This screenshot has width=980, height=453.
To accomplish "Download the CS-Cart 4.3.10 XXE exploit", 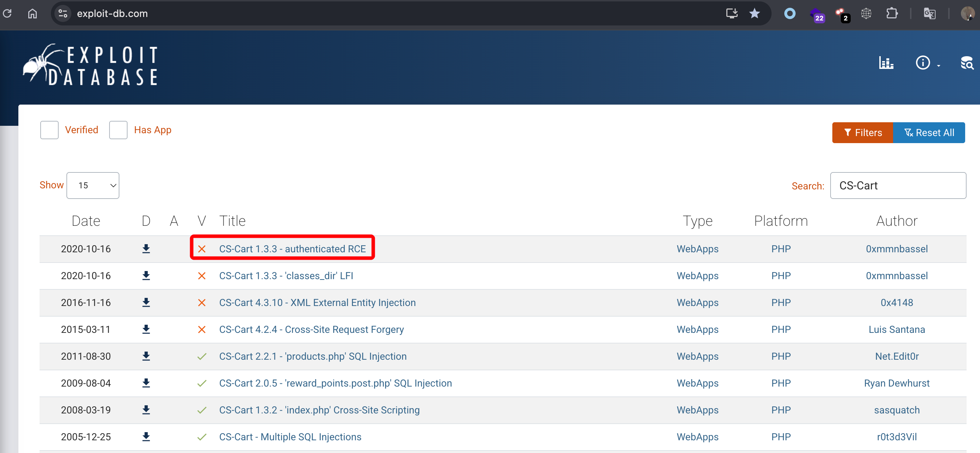I will click(x=146, y=302).
